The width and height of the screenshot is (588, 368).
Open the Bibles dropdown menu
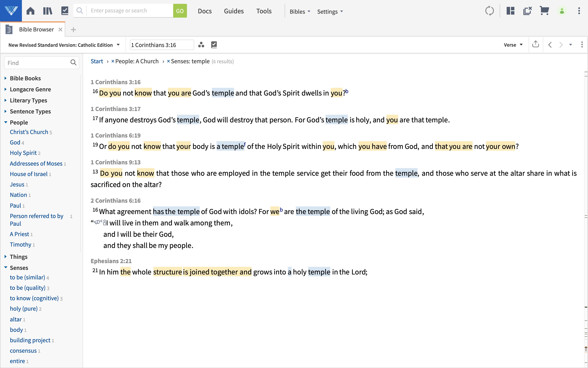point(300,11)
